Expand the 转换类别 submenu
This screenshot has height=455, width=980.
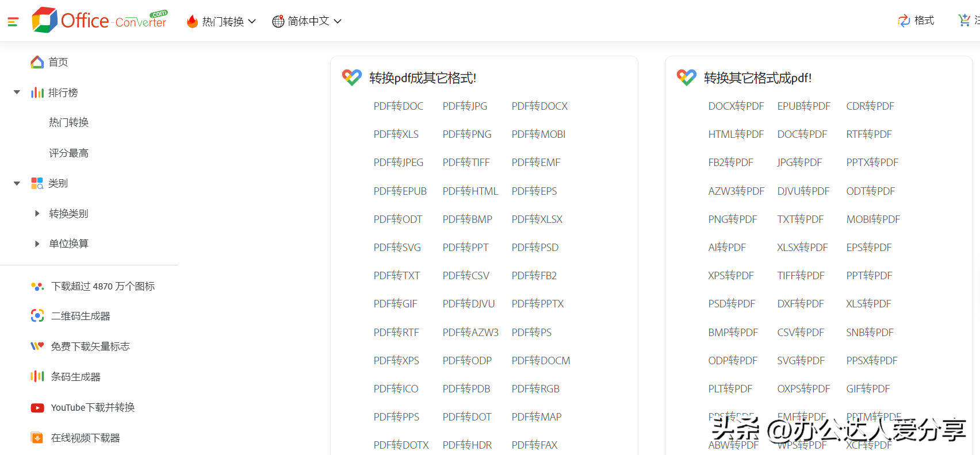(37, 214)
